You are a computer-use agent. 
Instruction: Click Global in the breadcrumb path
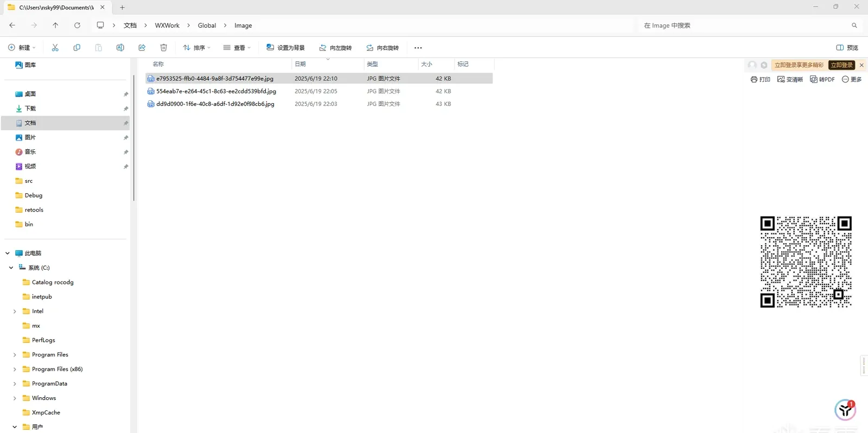[x=207, y=26]
